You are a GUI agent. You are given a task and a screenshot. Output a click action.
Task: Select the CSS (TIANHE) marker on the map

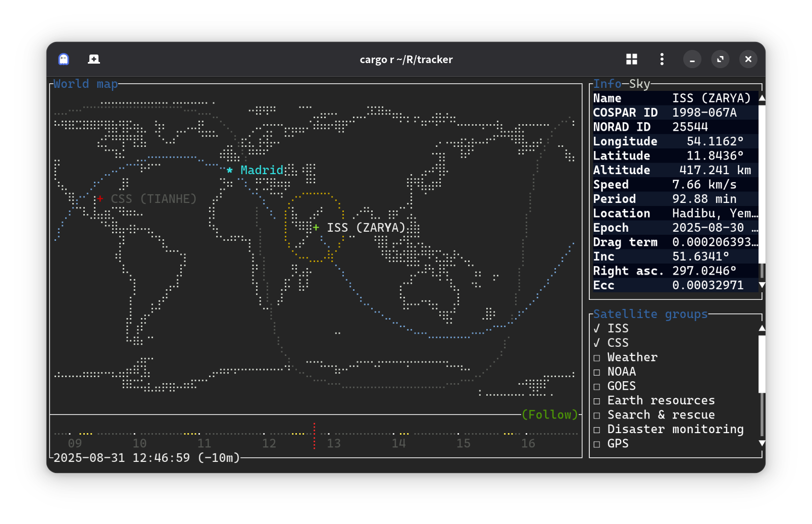pos(100,199)
